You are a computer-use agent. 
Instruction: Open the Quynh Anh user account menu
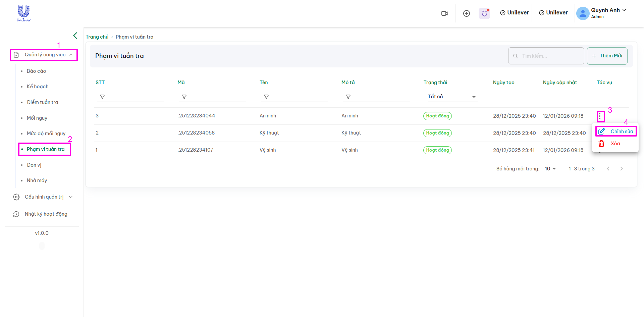tap(602, 13)
